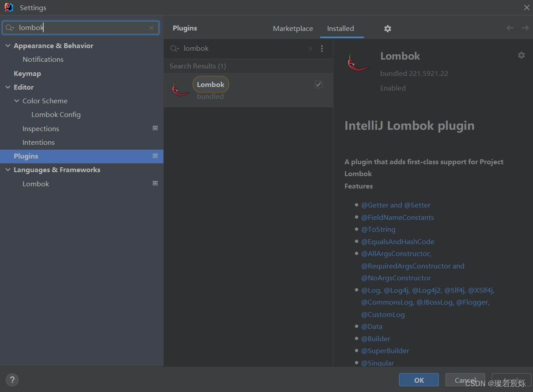Open the @Getter and @Setter link
This screenshot has height=392, width=533.
coord(396,205)
